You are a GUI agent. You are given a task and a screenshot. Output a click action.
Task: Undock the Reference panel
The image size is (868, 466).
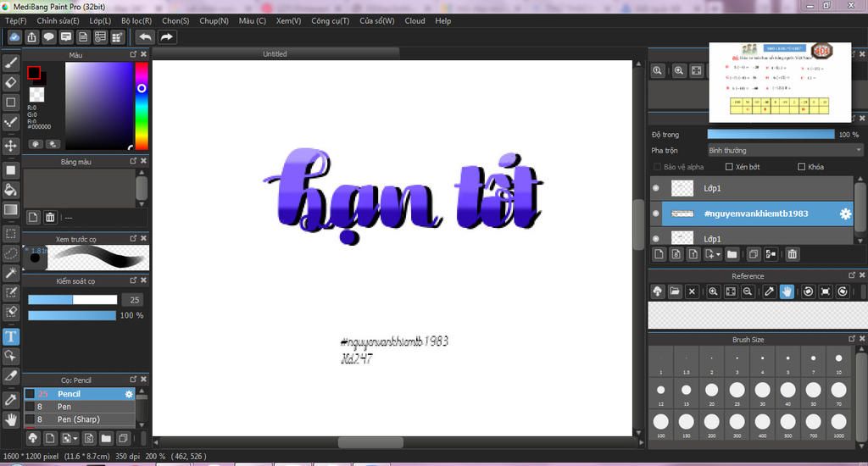click(852, 275)
